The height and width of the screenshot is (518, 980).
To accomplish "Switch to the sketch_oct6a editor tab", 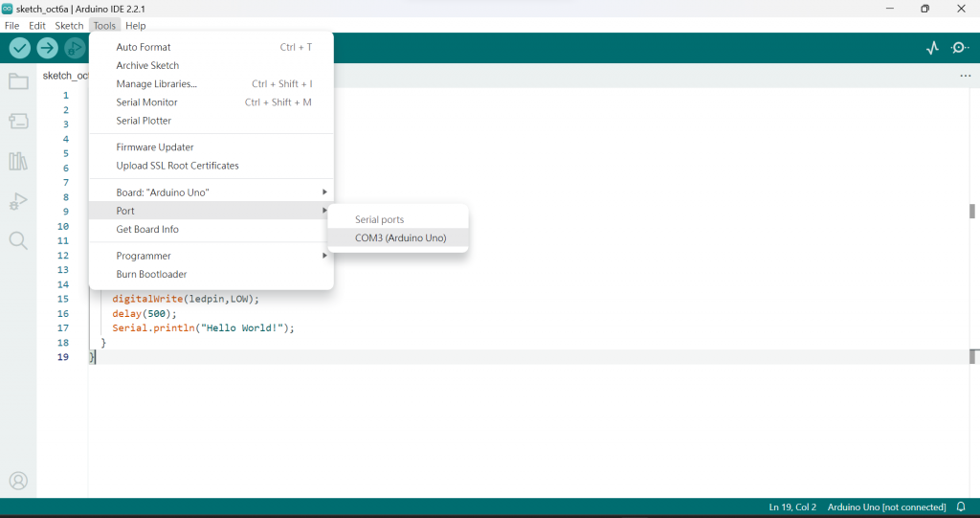I will (x=65, y=76).
